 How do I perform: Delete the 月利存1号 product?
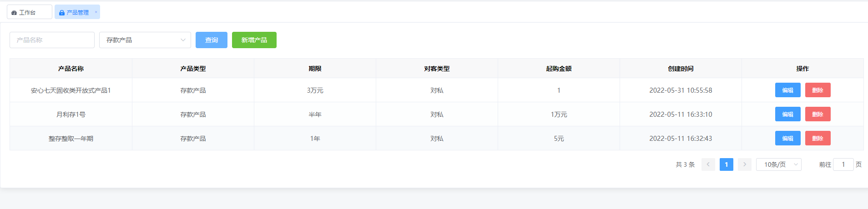(818, 114)
